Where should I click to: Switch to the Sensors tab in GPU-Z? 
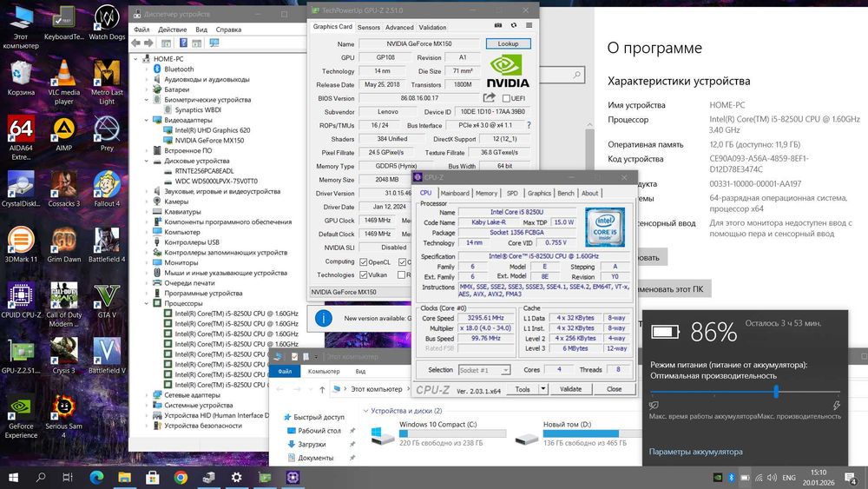coord(369,27)
